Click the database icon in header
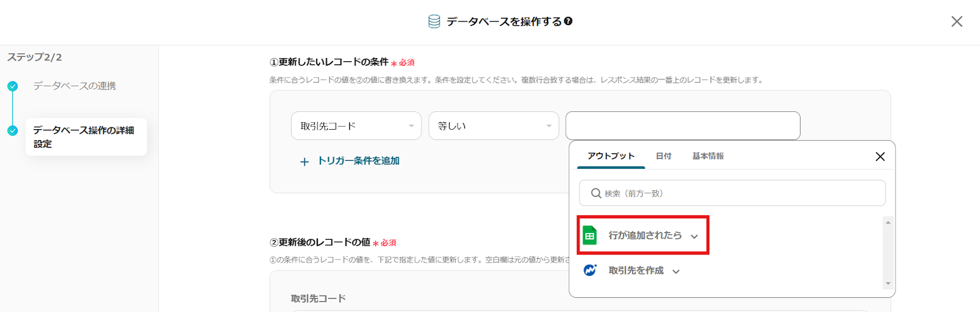The image size is (980, 312). pyautogui.click(x=434, y=22)
